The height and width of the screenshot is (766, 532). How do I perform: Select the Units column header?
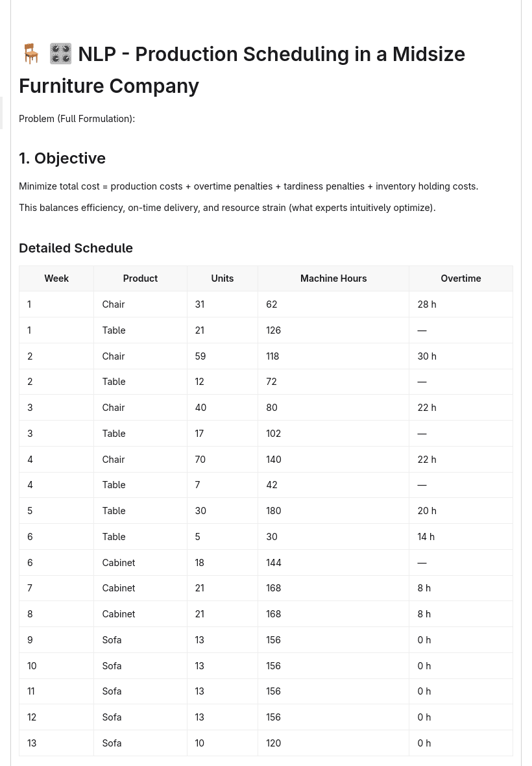tap(223, 278)
